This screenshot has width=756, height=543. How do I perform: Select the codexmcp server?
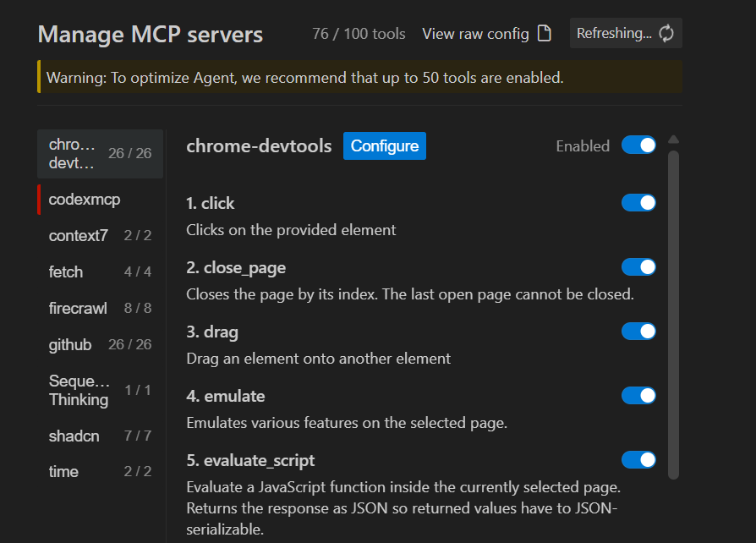[x=101, y=199]
